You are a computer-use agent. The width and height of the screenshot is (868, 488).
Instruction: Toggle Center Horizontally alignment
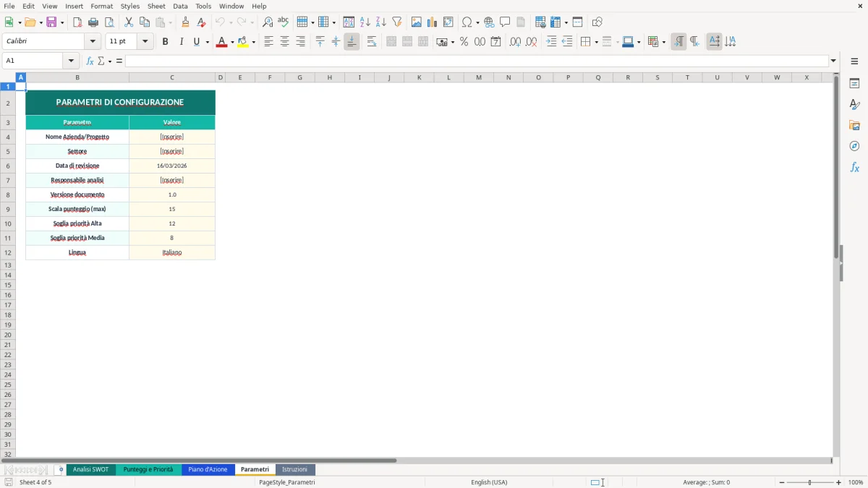[x=284, y=42]
